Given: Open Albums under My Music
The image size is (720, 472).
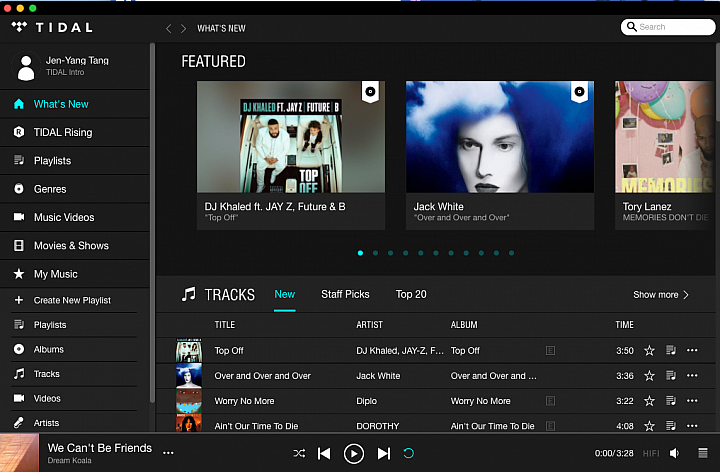Looking at the screenshot, I should [74, 349].
